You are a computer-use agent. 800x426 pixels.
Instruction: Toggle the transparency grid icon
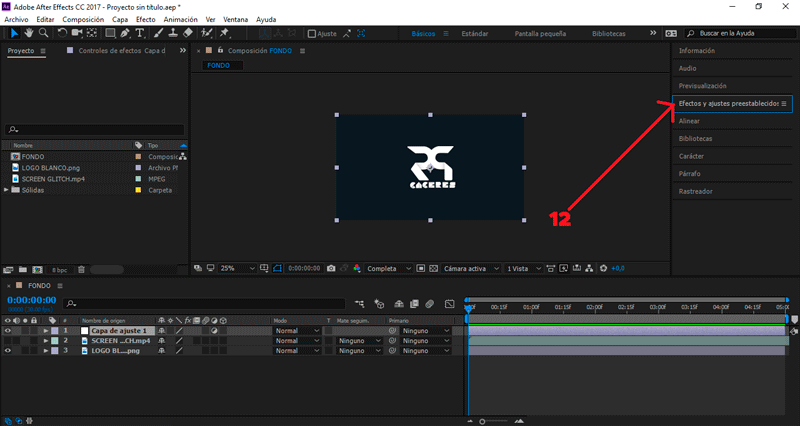coord(433,268)
